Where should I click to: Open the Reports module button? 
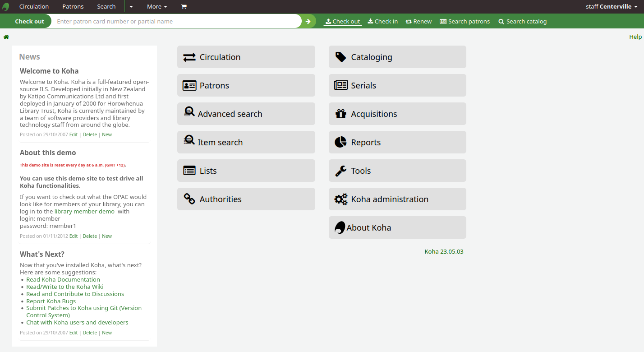point(397,142)
